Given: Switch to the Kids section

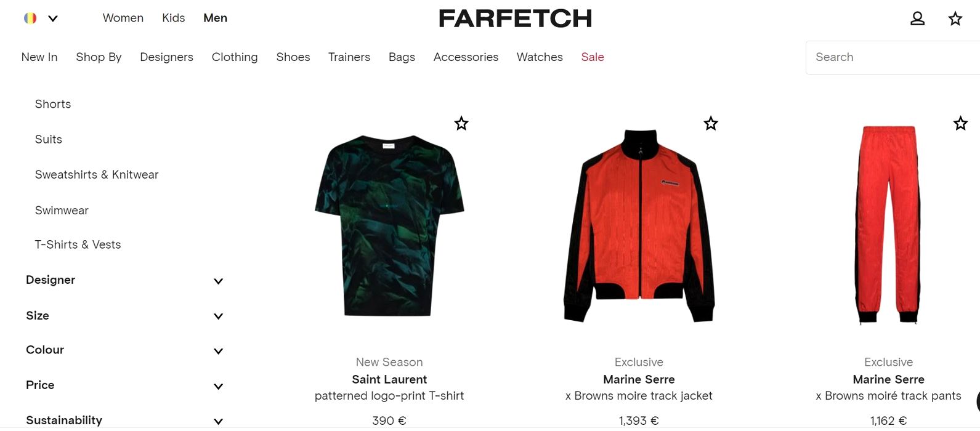Looking at the screenshot, I should click(174, 18).
